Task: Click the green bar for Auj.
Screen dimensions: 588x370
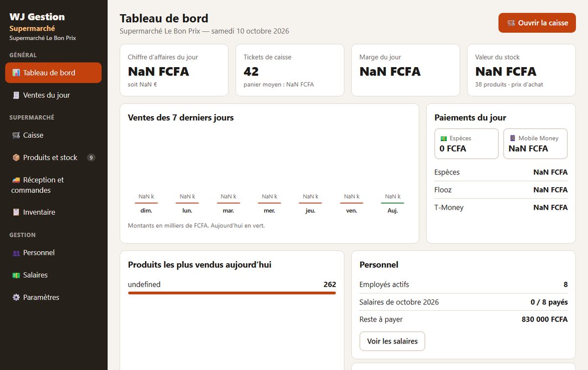Action: point(392,202)
